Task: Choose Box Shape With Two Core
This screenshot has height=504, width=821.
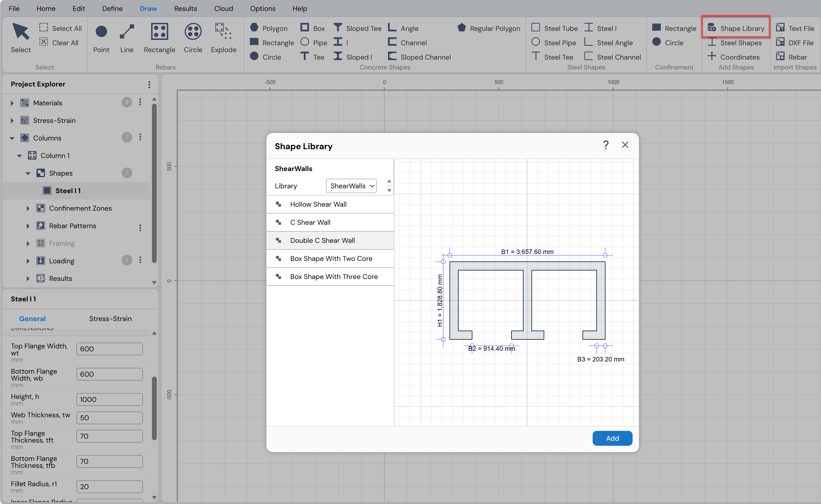Action: click(x=330, y=258)
